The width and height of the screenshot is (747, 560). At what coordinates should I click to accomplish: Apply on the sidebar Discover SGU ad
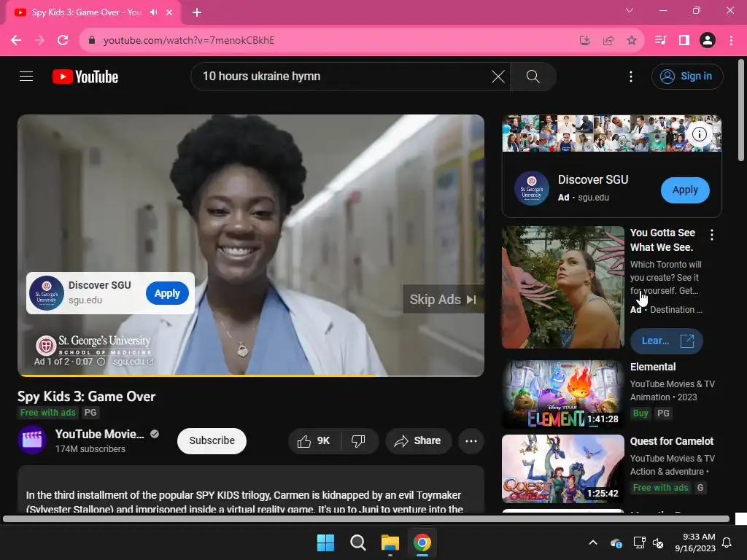684,190
